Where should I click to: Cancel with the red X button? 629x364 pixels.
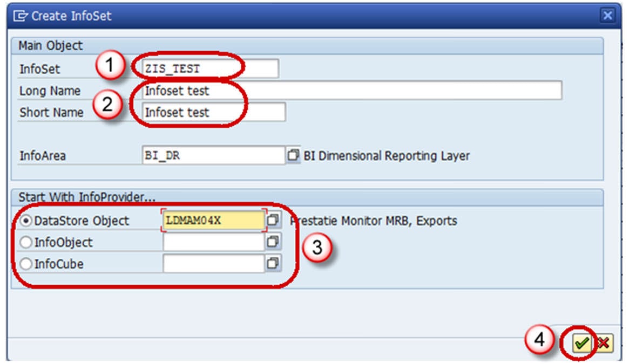(603, 343)
